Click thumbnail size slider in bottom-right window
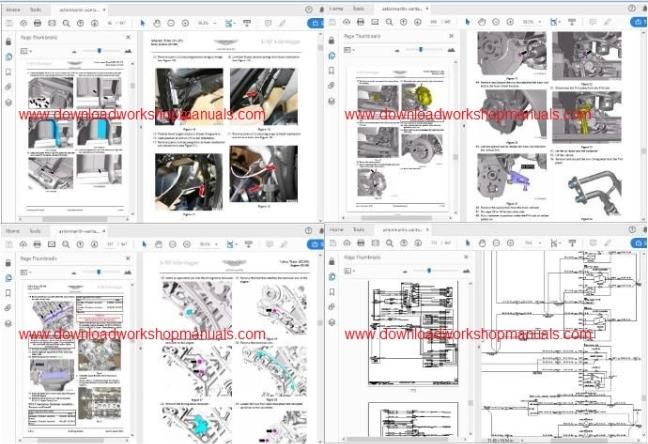 pos(429,271)
